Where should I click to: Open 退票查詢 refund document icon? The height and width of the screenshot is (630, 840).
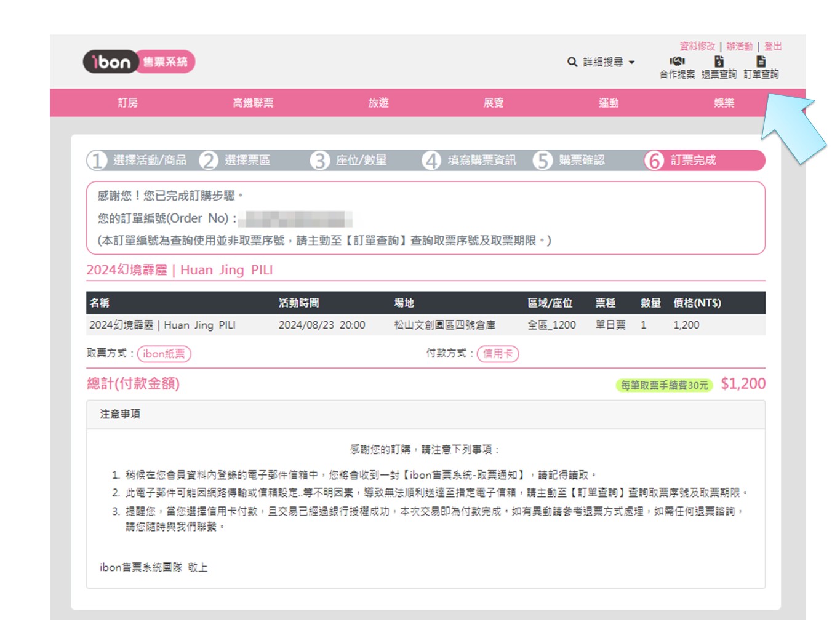(719, 62)
